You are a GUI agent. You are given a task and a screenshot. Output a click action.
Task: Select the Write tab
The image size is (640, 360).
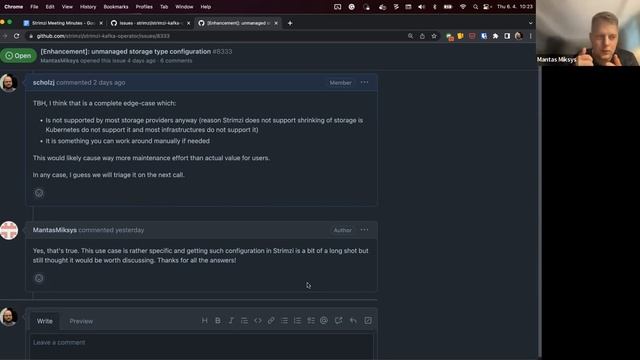[x=44, y=321]
